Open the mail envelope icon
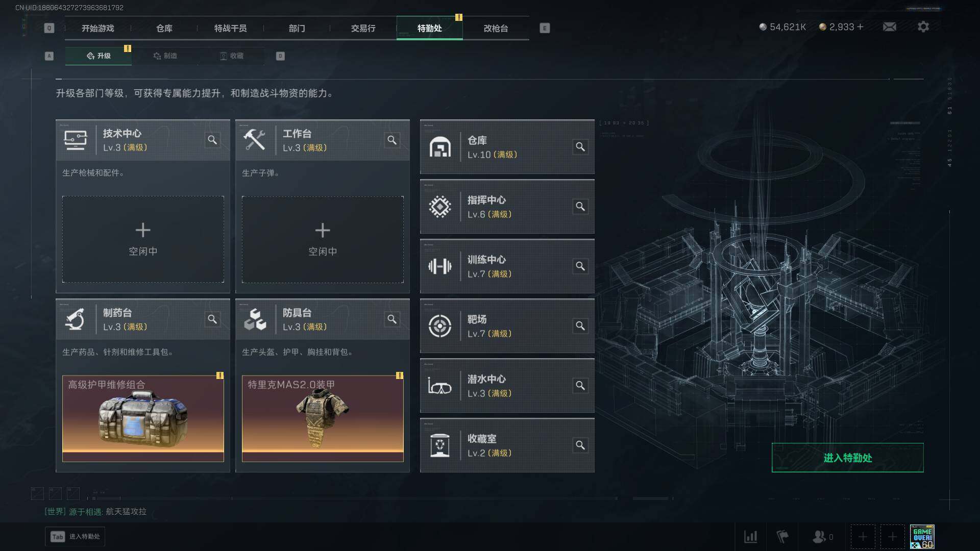Image resolution: width=980 pixels, height=551 pixels. click(890, 27)
